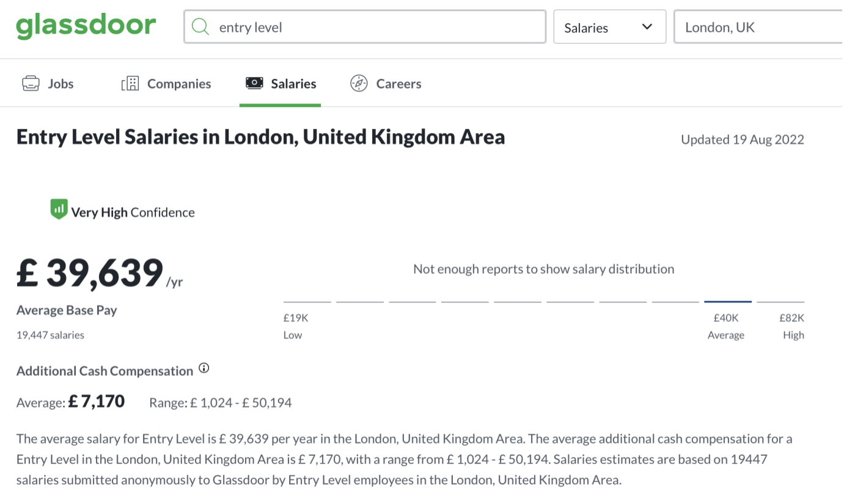Viewport: 844px width, 504px height.
Task: Expand the search type chevron next to Salaries
Action: [x=646, y=27]
